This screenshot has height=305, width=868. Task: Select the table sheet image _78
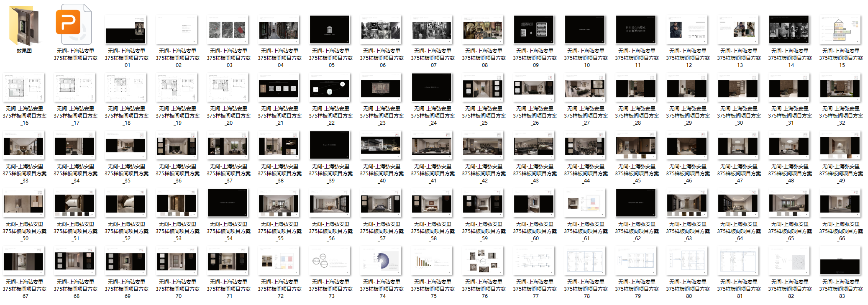point(585,261)
